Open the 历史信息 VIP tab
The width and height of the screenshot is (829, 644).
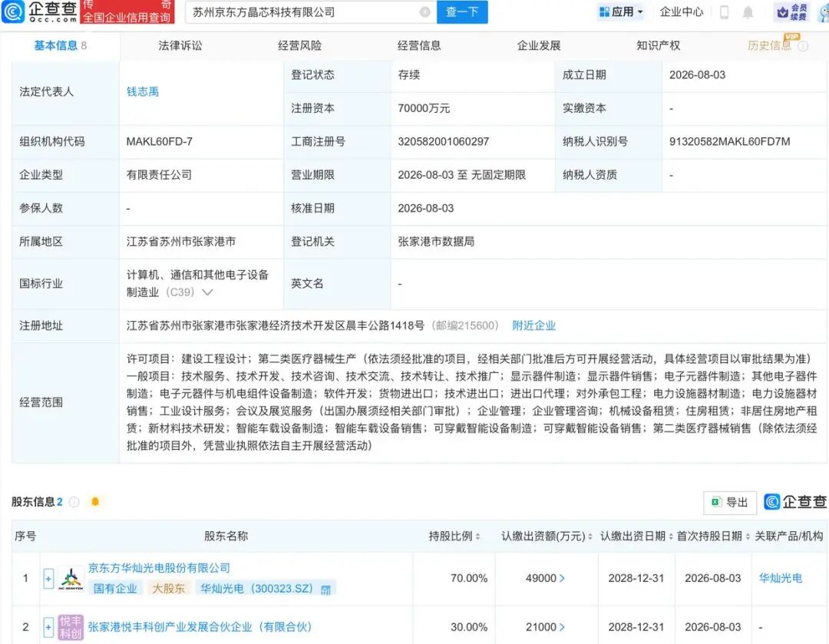(x=770, y=45)
